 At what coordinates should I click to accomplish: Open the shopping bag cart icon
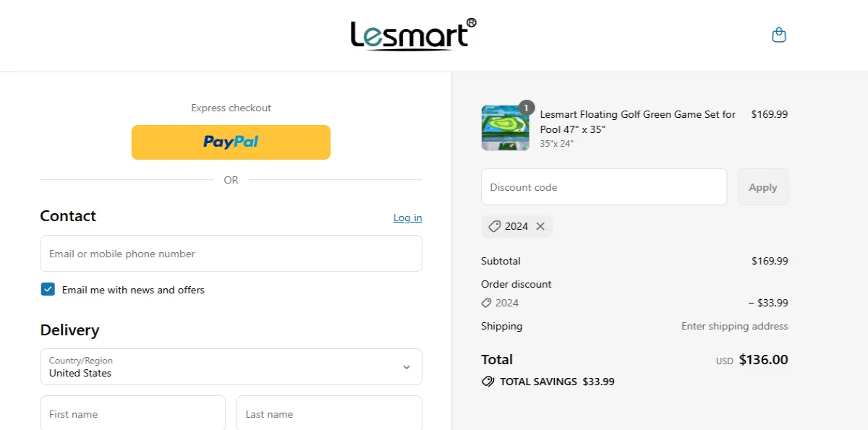(779, 35)
